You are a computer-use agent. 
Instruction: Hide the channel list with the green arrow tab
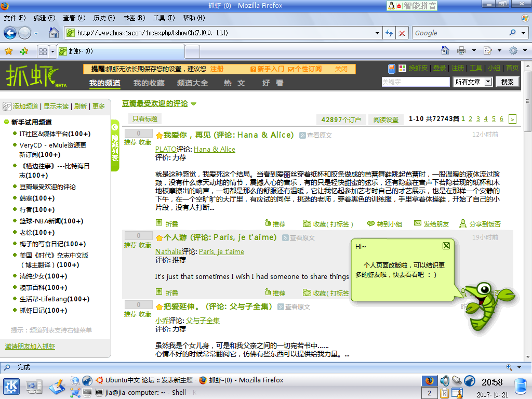tap(115, 145)
